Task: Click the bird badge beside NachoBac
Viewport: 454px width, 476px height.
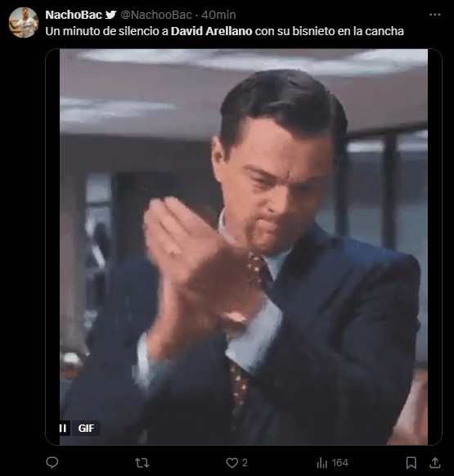Action: 111,15
